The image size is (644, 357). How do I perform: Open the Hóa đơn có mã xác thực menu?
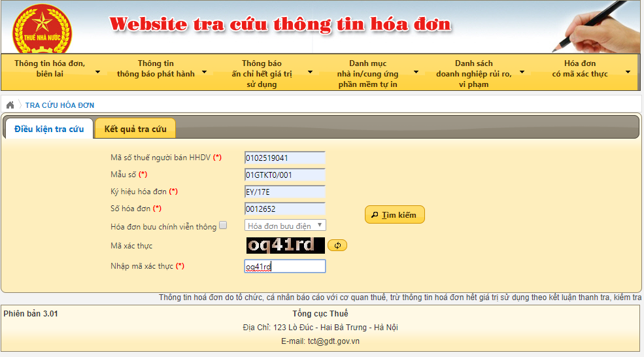(582, 69)
